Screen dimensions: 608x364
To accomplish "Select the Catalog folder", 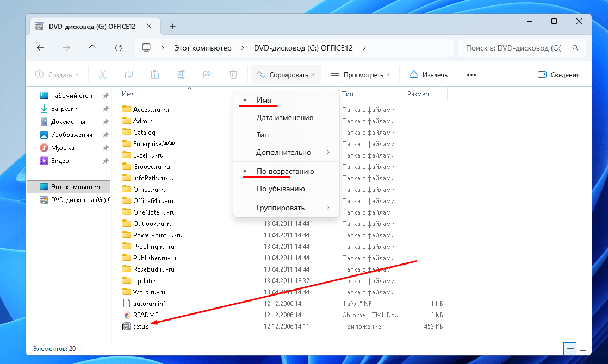I will coord(144,133).
